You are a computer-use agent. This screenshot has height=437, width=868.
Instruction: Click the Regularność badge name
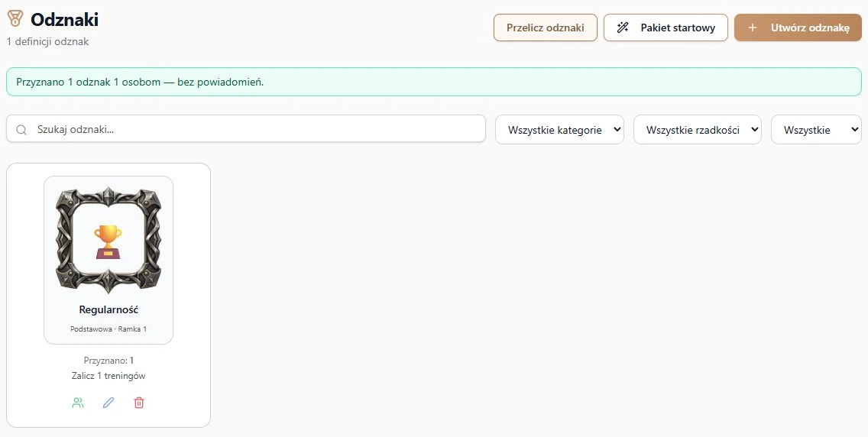coord(108,309)
